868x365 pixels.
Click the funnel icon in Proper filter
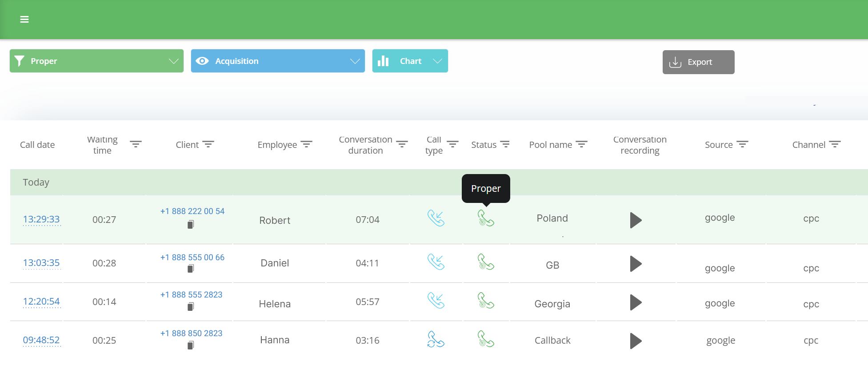pyautogui.click(x=19, y=61)
